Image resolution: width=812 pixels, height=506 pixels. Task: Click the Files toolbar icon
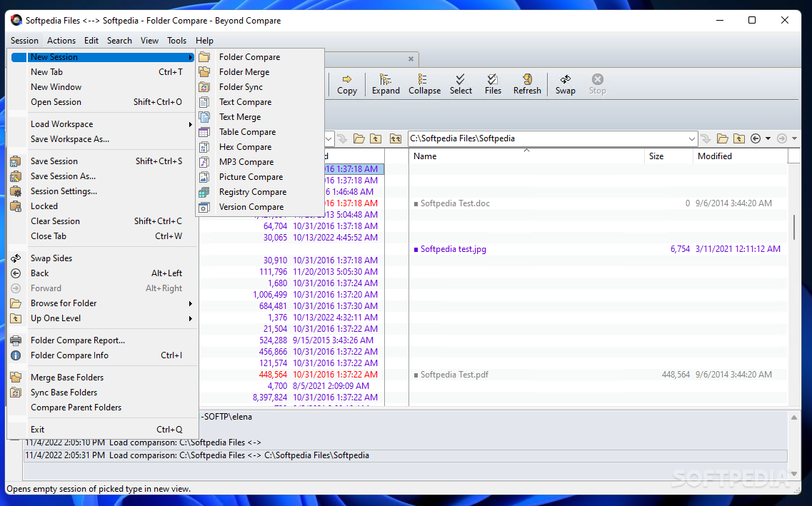(x=493, y=84)
